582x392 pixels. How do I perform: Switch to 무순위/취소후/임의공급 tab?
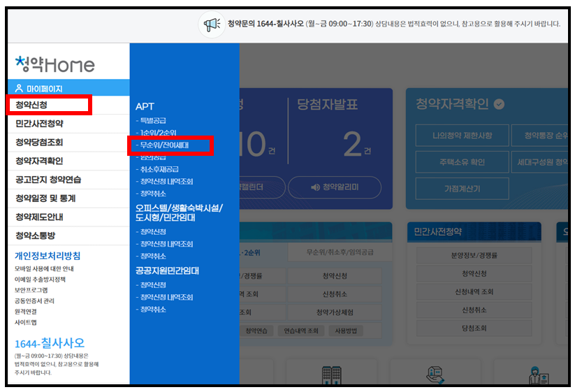click(340, 252)
